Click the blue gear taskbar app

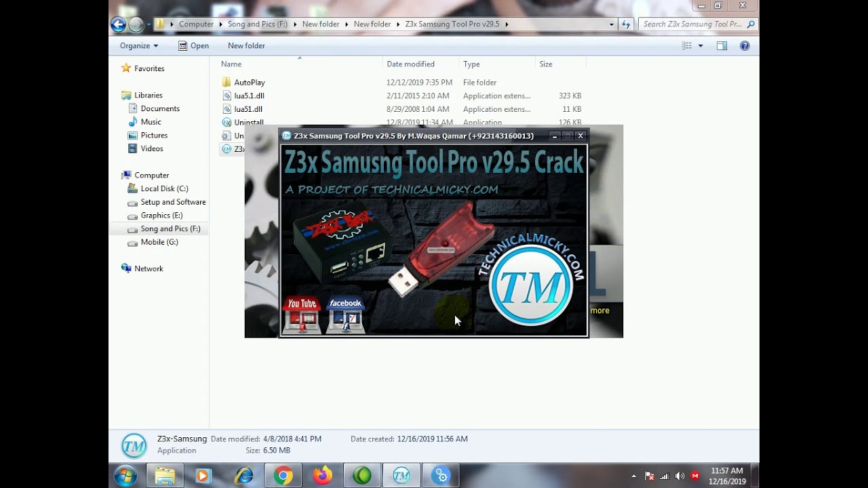(x=441, y=476)
